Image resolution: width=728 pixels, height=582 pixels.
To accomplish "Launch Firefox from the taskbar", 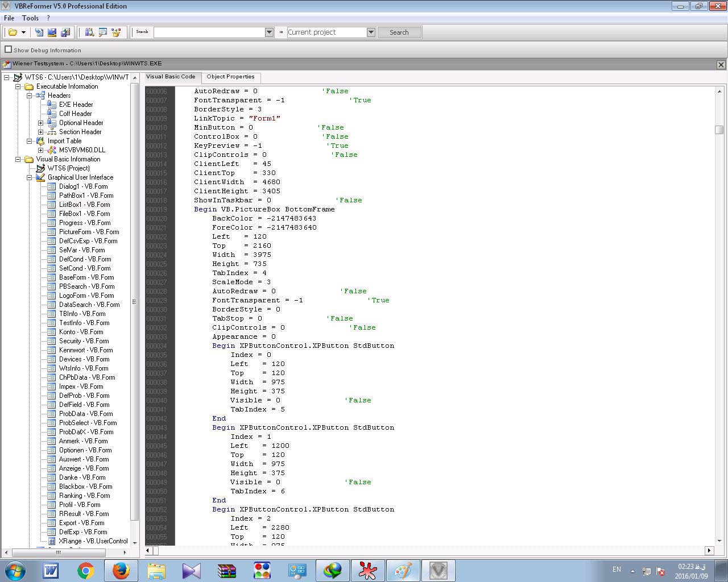I will (x=121, y=571).
